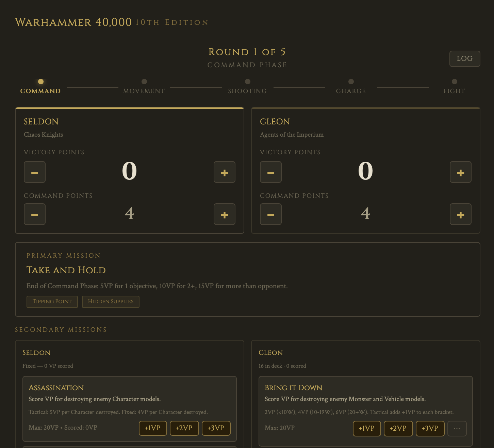Select the Command phase step
Viewport: 494px width, 448px height.
[x=40, y=87]
